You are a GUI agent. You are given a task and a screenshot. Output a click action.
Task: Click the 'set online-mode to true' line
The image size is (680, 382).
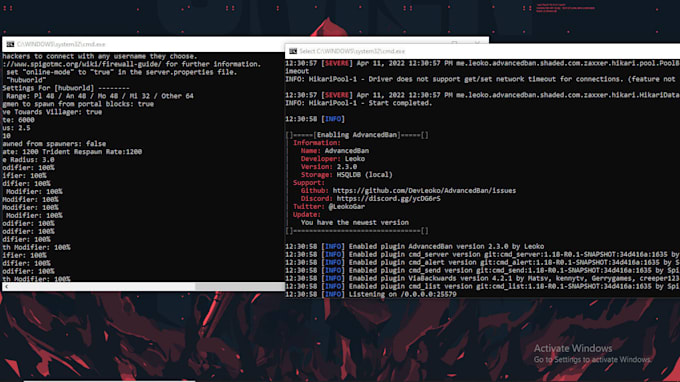122,72
